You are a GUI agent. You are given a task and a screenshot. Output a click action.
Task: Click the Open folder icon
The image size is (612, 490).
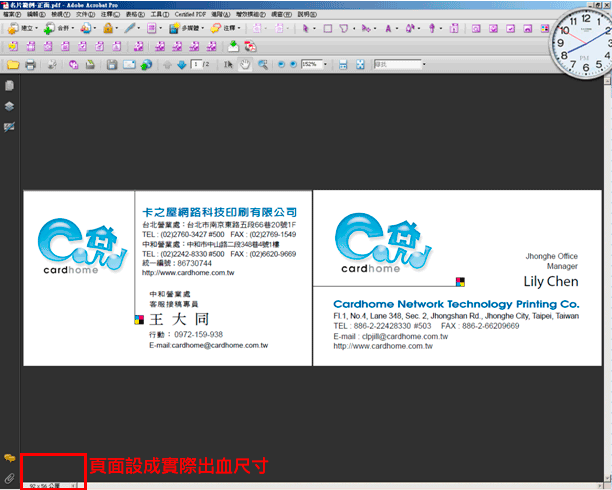click(13, 64)
